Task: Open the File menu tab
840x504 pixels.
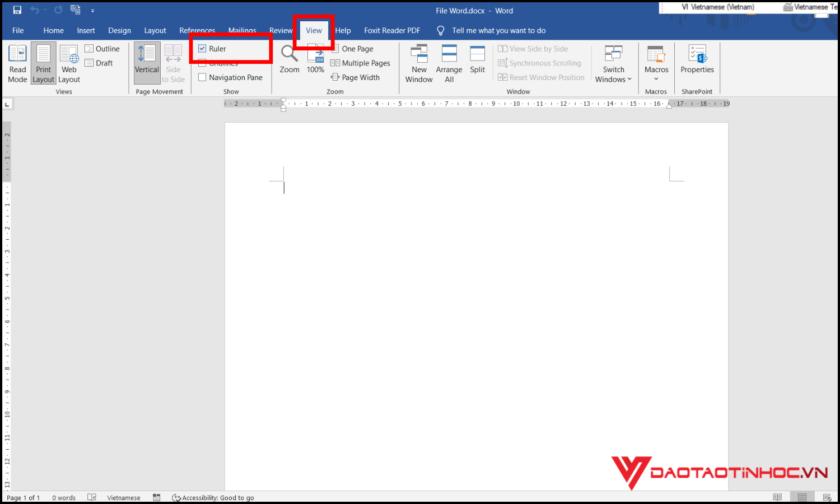Action: tap(18, 30)
